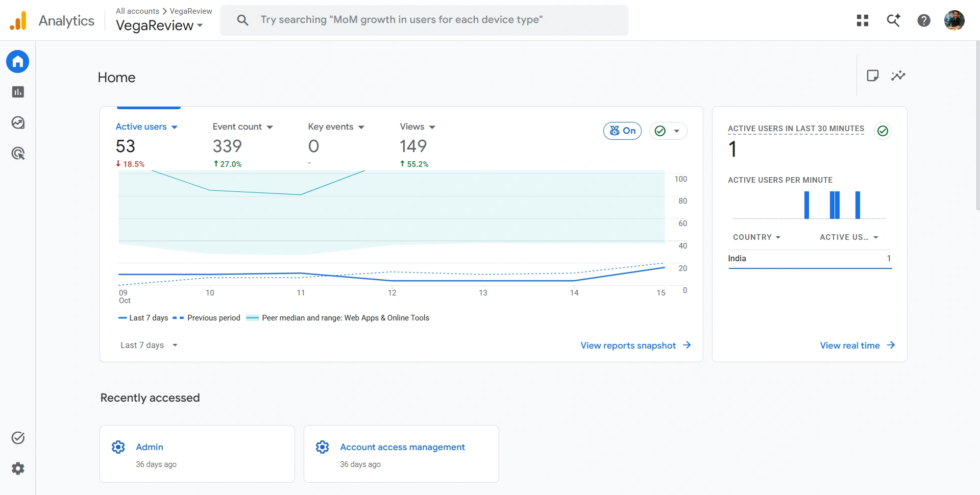The height and width of the screenshot is (495, 980).
Task: Click the 339 event count value
Action: point(227,146)
